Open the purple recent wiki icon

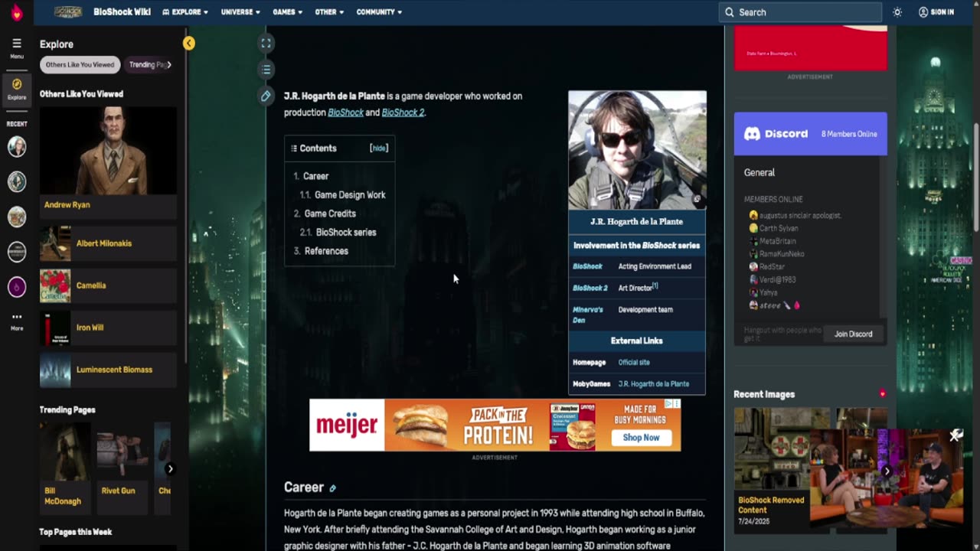(x=17, y=287)
